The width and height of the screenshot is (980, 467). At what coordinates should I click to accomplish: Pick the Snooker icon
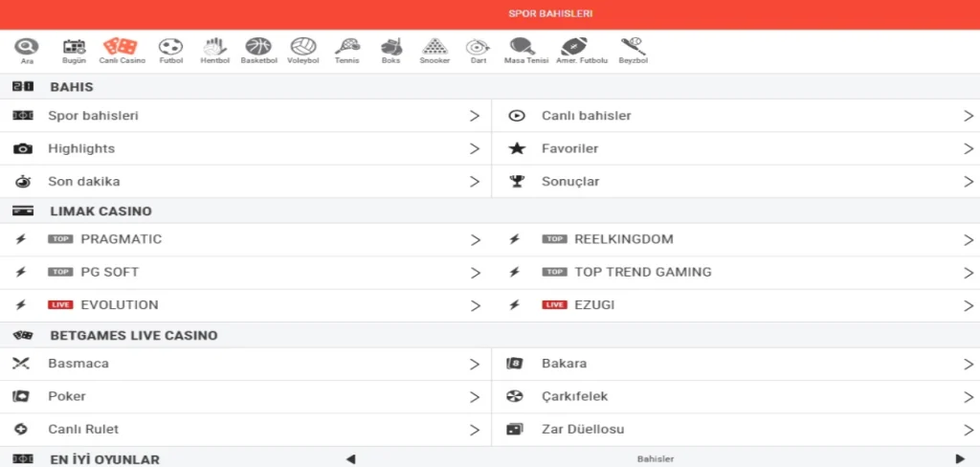[434, 47]
